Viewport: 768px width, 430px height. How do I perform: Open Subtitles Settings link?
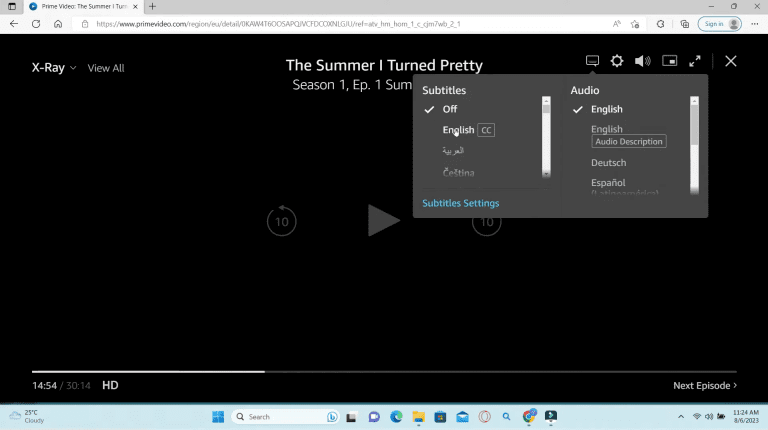coord(460,203)
